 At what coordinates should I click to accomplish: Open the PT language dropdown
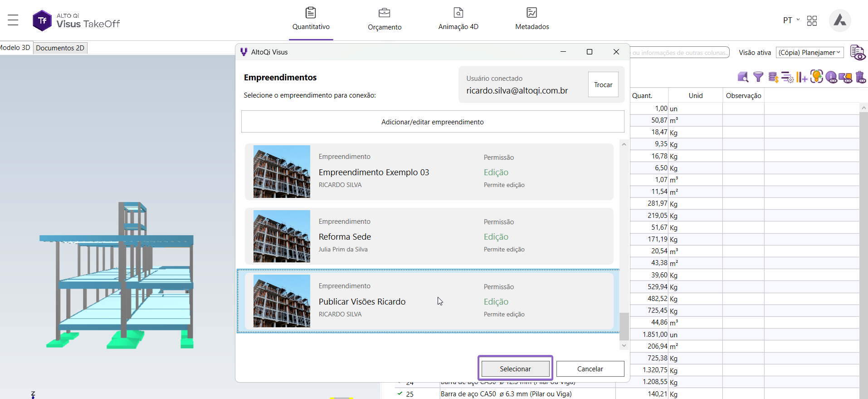click(791, 20)
